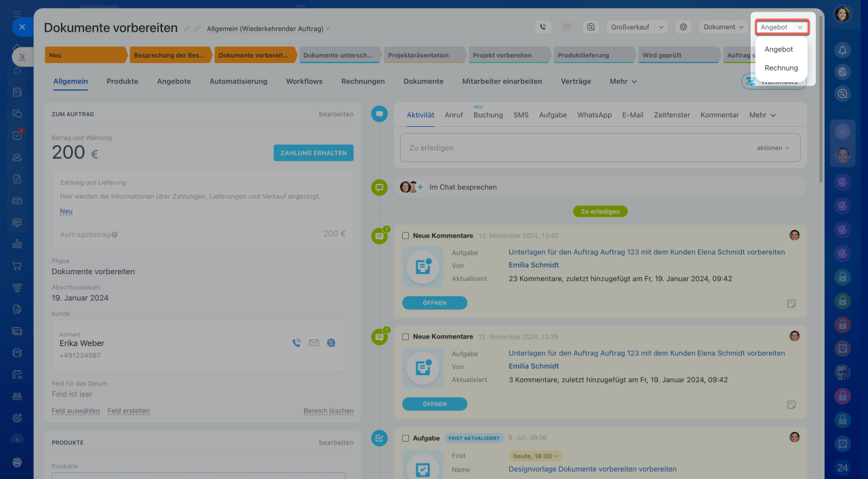Image resolution: width=868 pixels, height=479 pixels.
Task: Click Feld auswählen link
Action: [75, 411]
